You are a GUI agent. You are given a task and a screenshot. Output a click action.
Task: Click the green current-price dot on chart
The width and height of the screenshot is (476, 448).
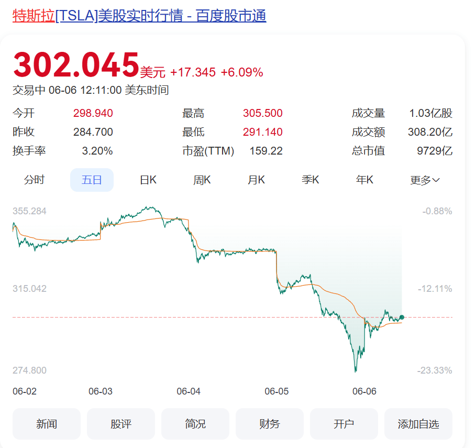pos(402,317)
